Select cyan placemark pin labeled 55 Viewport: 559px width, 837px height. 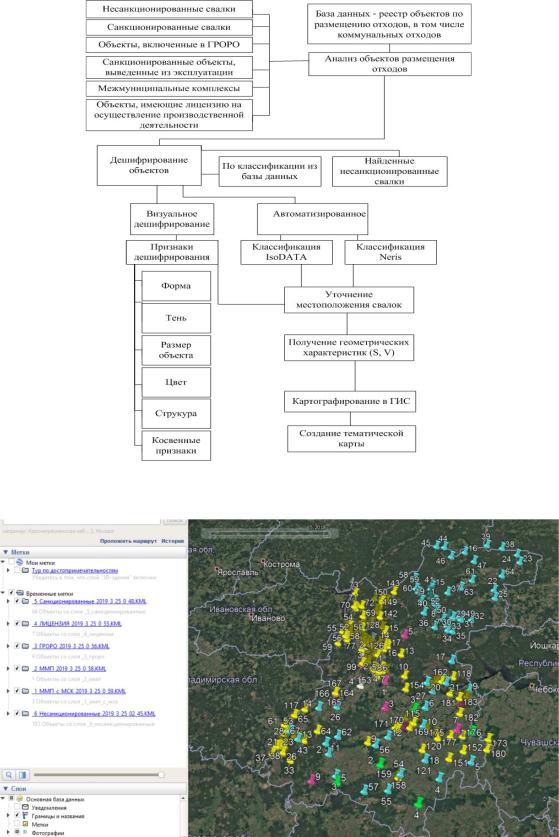[x=388, y=789]
